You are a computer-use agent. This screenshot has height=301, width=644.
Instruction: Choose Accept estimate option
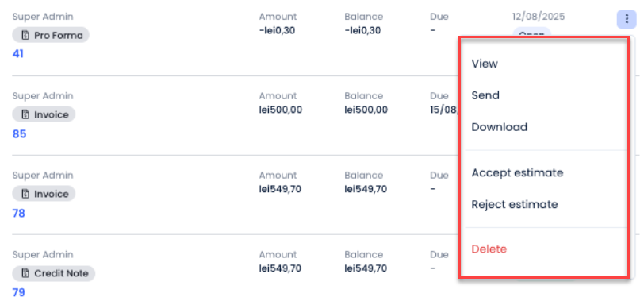point(517,172)
